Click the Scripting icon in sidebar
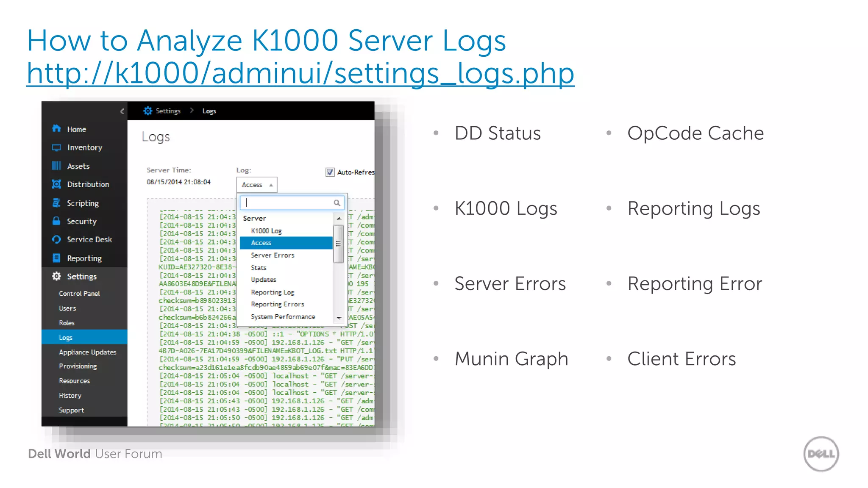This screenshot has width=868, height=488. pos(56,203)
